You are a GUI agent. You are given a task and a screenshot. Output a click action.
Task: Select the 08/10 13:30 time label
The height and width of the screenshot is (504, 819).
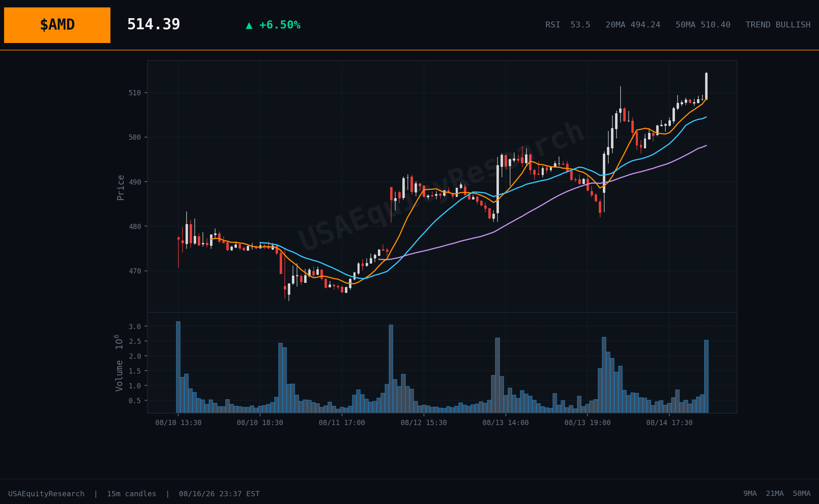tap(178, 423)
